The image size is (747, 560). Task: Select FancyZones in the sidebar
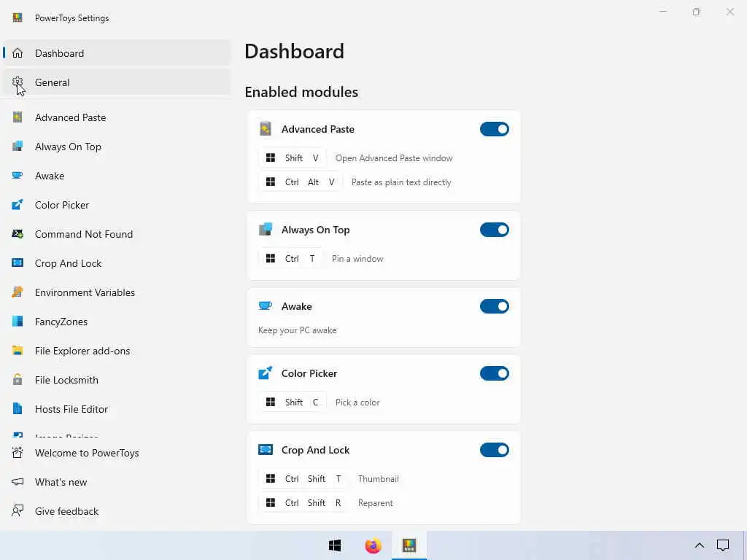tap(117, 322)
